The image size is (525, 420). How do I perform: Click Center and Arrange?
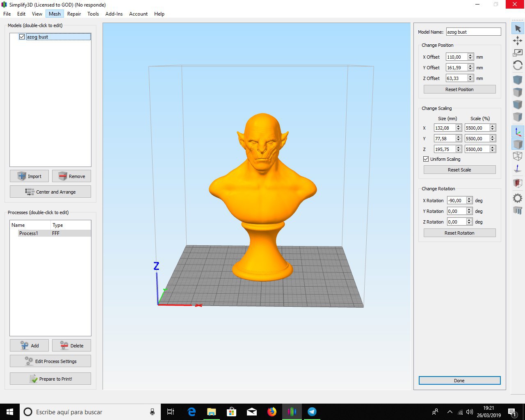[50, 192]
